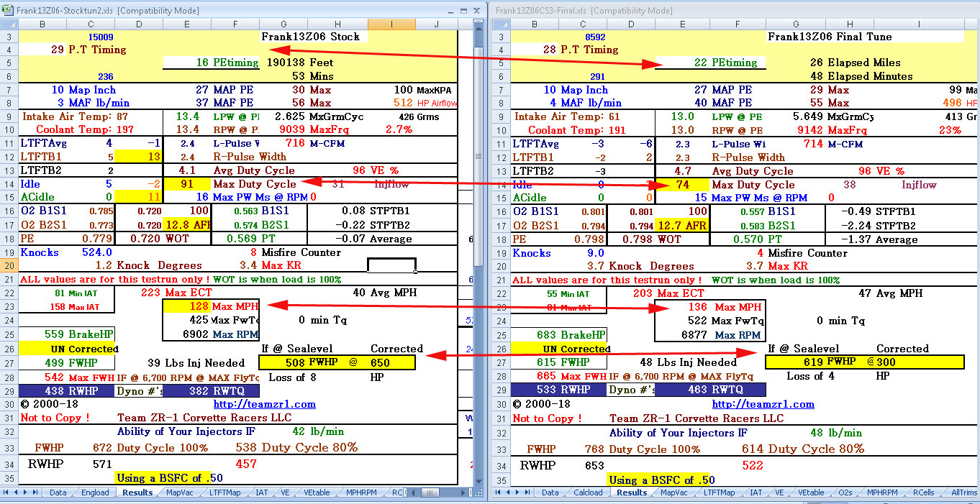980x504 pixels.
Task: Click first-sheet navigation arrow in Stocktun2 window
Action: click(x=6, y=492)
